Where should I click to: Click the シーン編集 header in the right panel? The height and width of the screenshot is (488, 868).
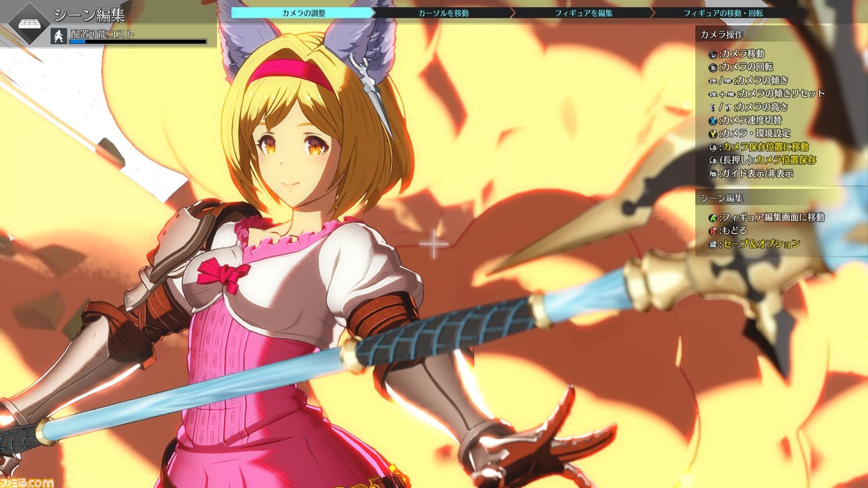tap(722, 199)
